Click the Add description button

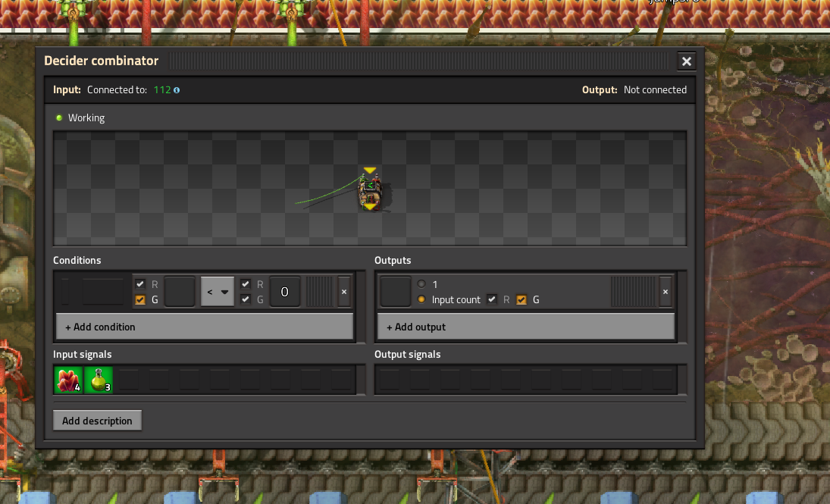click(x=97, y=421)
